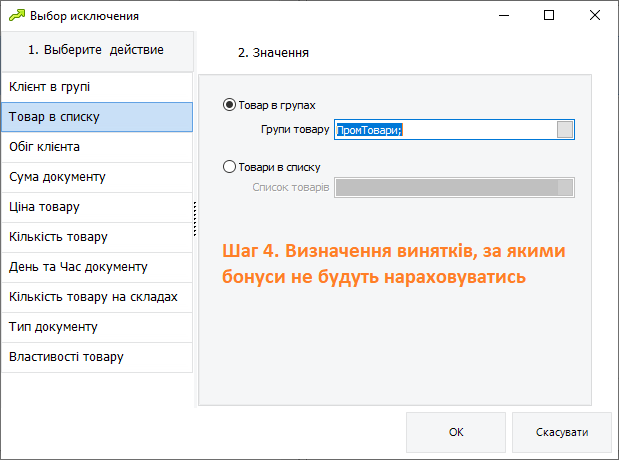Open the 'Групи товару' selection button
This screenshot has width=619, height=460.
(x=565, y=130)
